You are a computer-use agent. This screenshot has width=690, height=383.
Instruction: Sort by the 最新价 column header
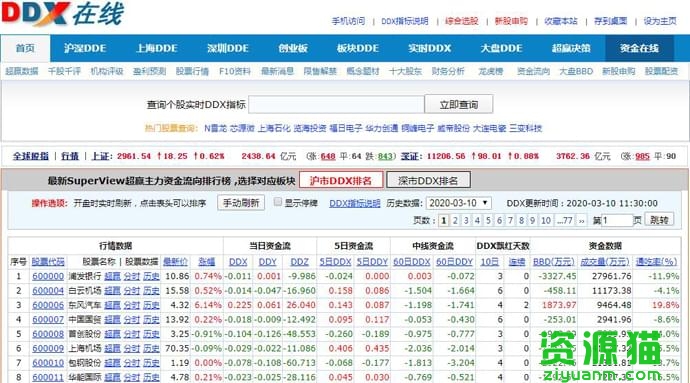175,261
